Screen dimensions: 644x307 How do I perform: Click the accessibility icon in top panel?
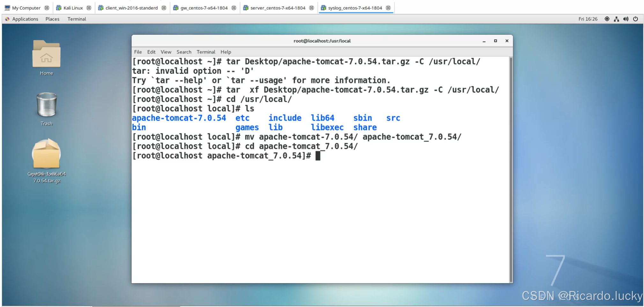tap(607, 19)
